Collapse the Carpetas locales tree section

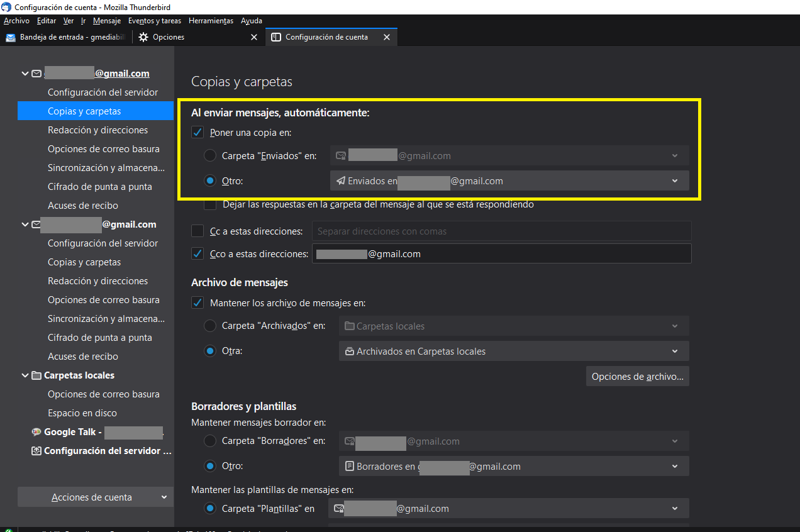(25, 375)
